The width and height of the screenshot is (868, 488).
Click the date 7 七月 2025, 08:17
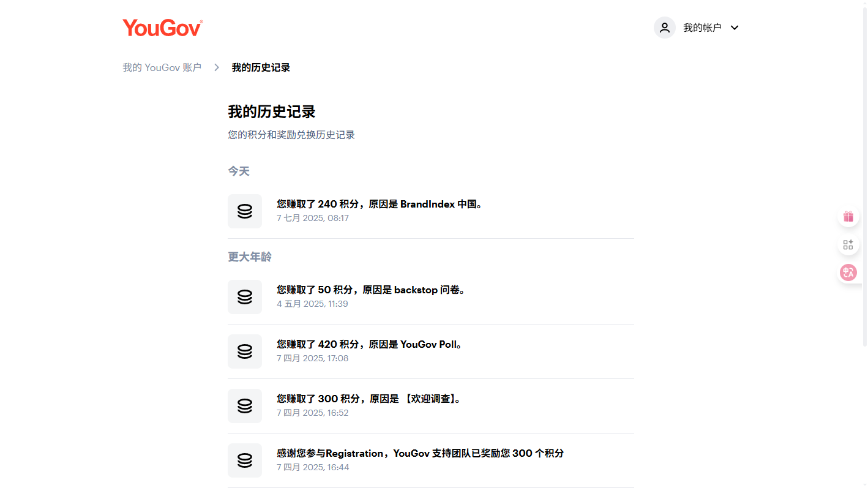pos(313,219)
